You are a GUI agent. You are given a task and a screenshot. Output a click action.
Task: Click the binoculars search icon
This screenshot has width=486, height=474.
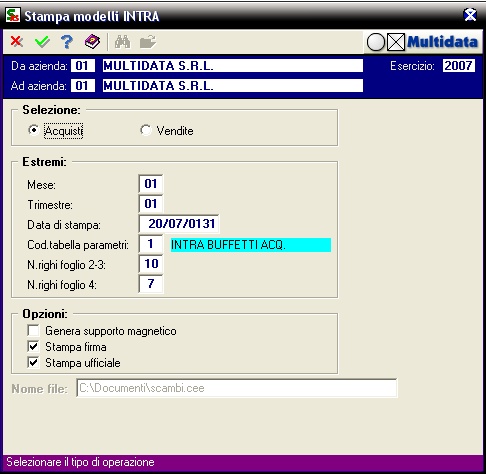tap(122, 42)
